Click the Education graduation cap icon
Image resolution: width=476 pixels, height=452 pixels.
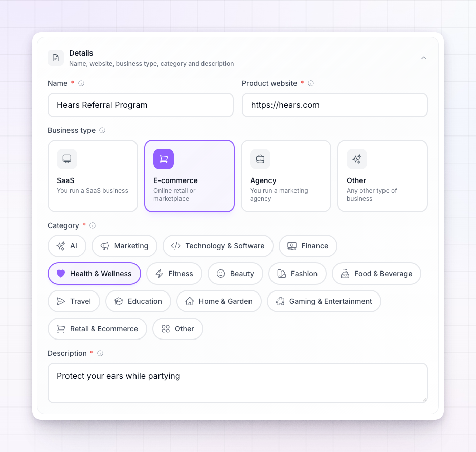(x=119, y=301)
